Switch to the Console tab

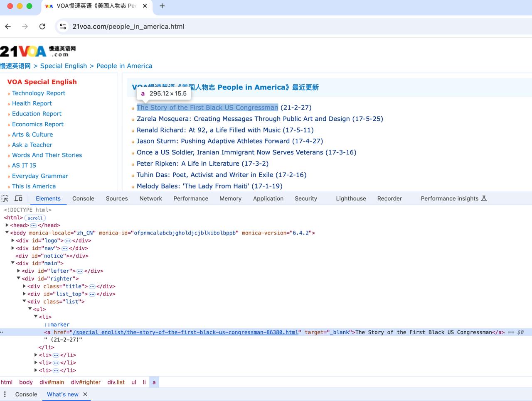(83, 198)
